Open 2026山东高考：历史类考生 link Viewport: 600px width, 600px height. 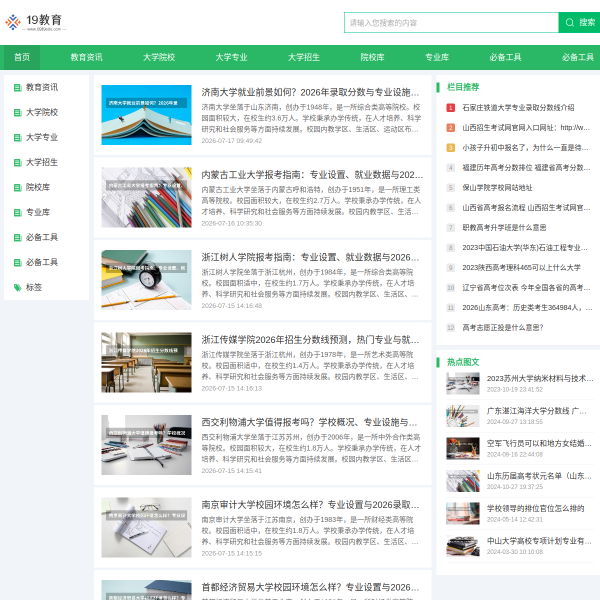click(x=527, y=308)
